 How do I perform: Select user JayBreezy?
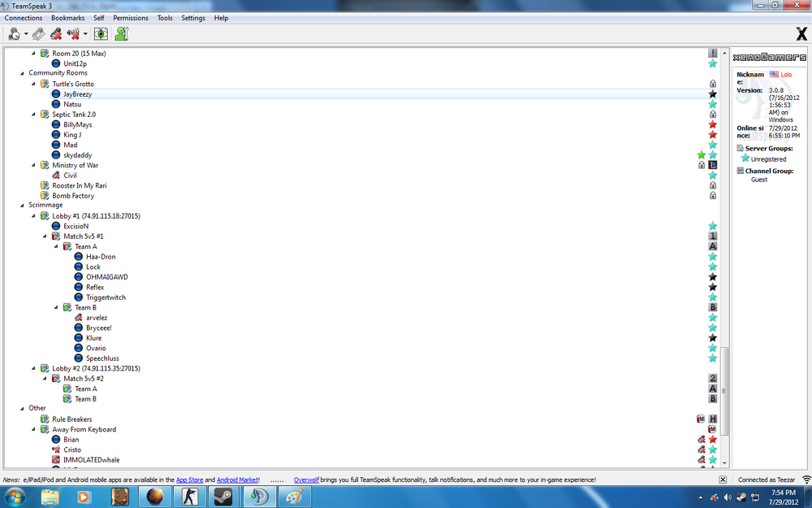click(78, 94)
